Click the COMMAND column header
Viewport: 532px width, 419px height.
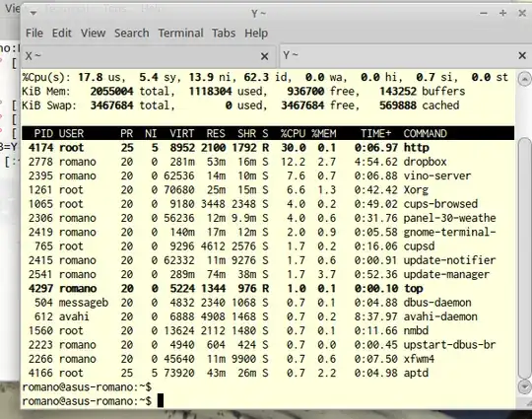(x=426, y=133)
